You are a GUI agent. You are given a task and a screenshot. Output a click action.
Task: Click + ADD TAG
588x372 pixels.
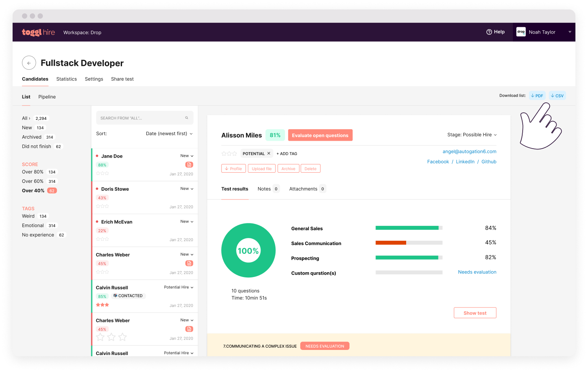pyautogui.click(x=287, y=154)
